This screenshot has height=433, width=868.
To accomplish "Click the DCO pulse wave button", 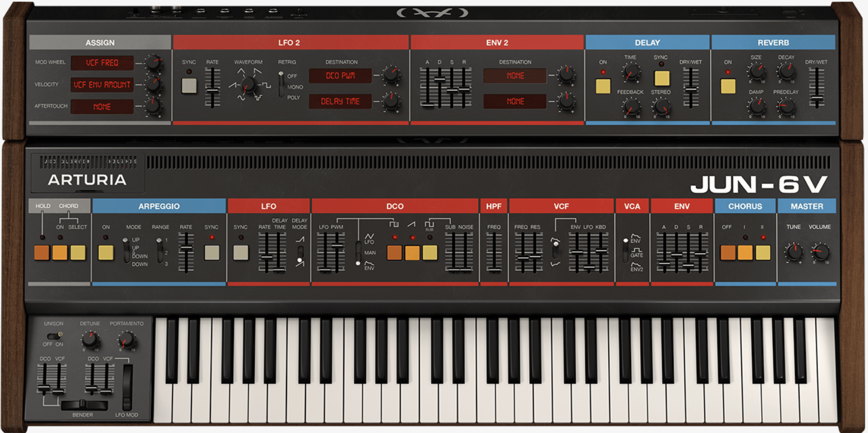I will (x=394, y=253).
